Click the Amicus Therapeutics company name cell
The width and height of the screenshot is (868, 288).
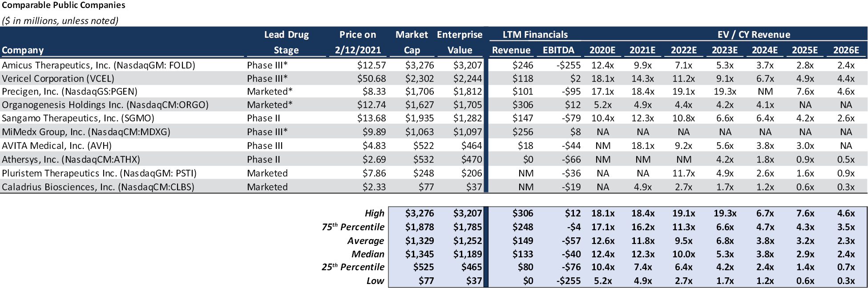click(x=98, y=65)
